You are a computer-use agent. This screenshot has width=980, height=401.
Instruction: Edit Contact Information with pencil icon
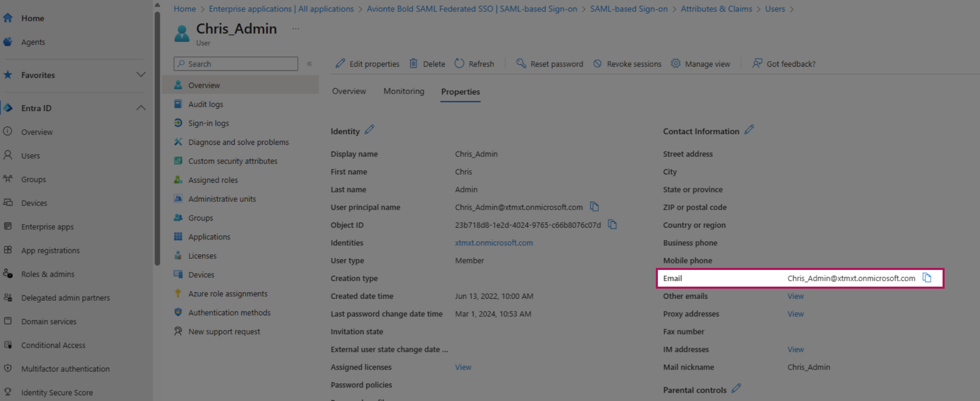[x=749, y=130]
